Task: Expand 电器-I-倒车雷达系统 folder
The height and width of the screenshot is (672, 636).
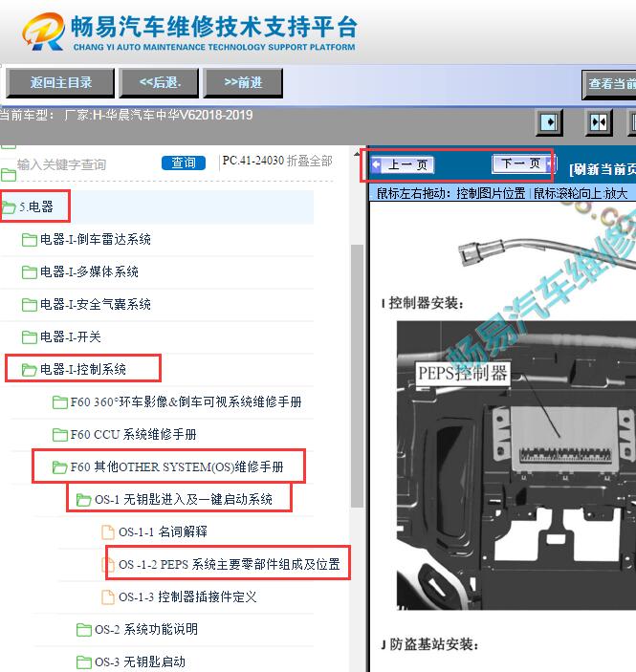Action: click(x=96, y=239)
